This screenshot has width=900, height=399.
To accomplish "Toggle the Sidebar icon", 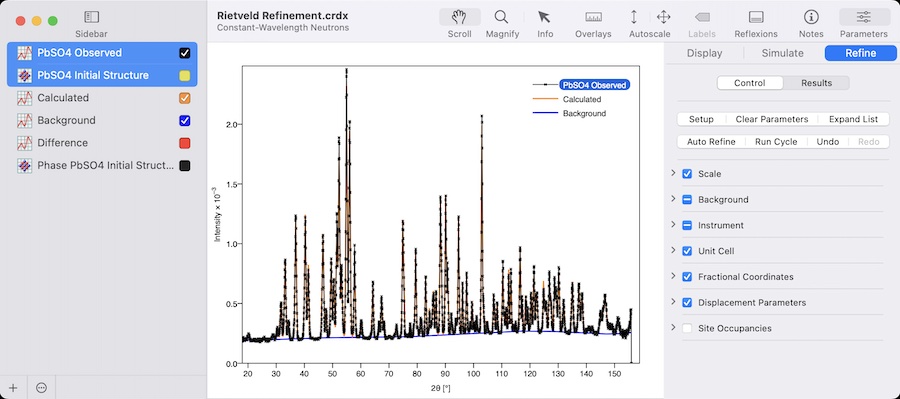I will pyautogui.click(x=91, y=17).
